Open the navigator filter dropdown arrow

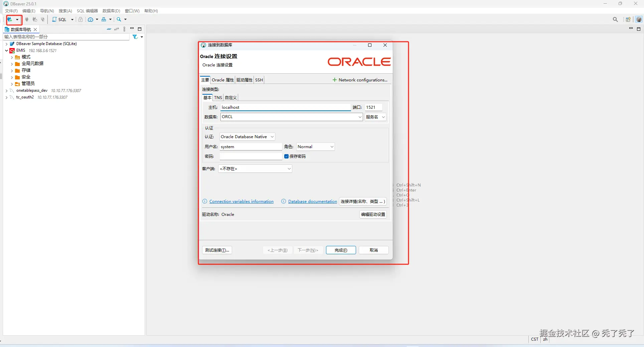[142, 37]
